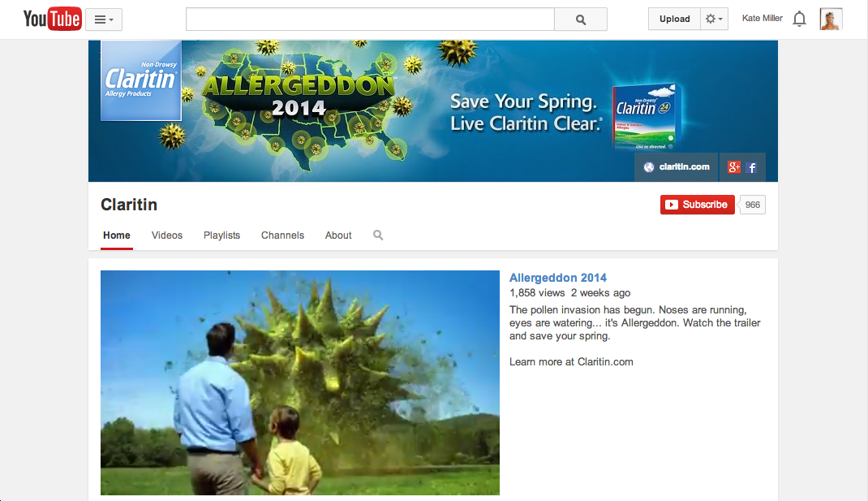Open the settings gear dropdown

click(x=714, y=19)
